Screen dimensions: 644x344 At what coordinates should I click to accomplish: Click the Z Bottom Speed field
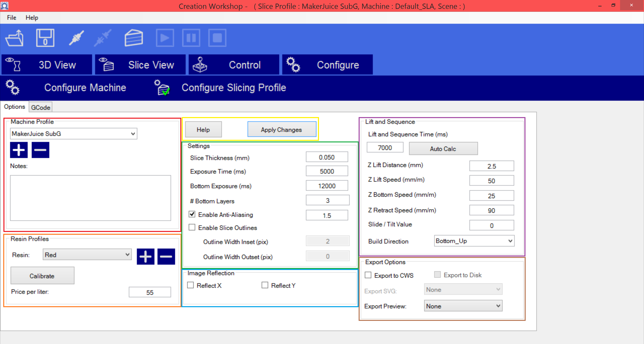491,195
